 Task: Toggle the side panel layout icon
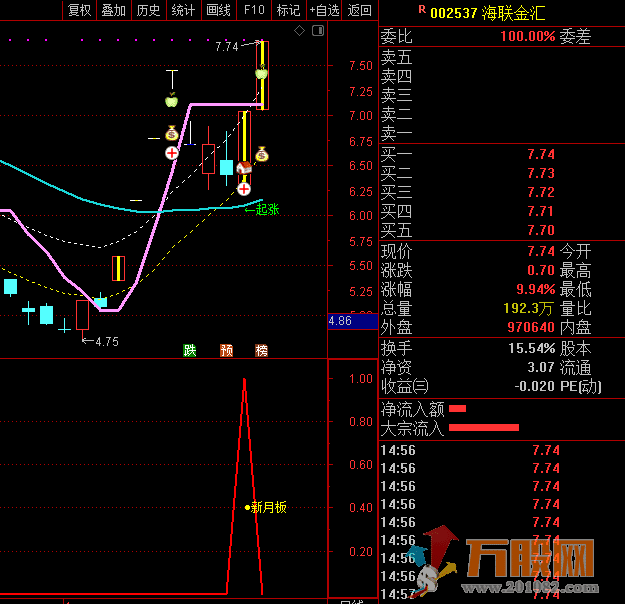tap(318, 30)
